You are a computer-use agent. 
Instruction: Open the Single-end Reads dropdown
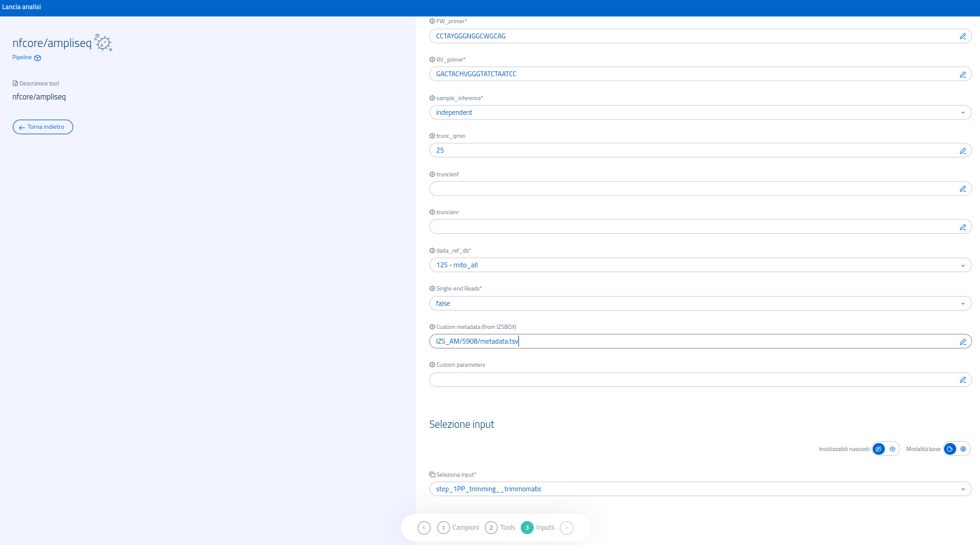pos(700,303)
